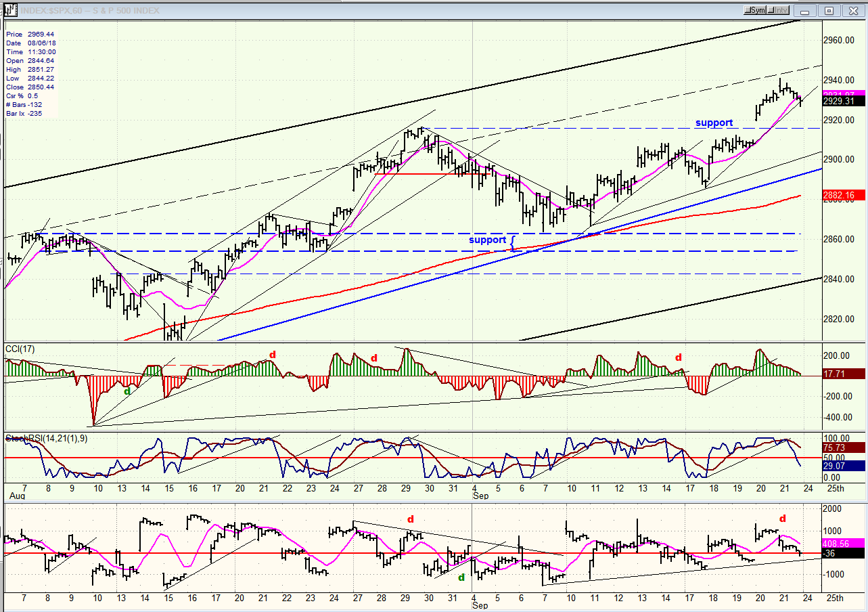Click the black -36 value tag

click(x=844, y=552)
